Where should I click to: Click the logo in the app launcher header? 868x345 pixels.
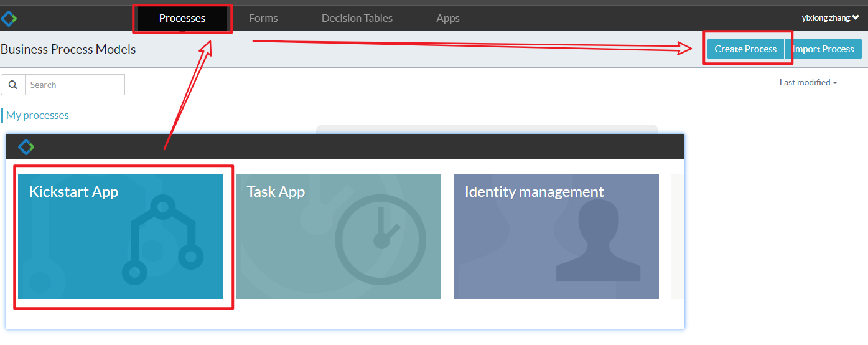[x=26, y=147]
